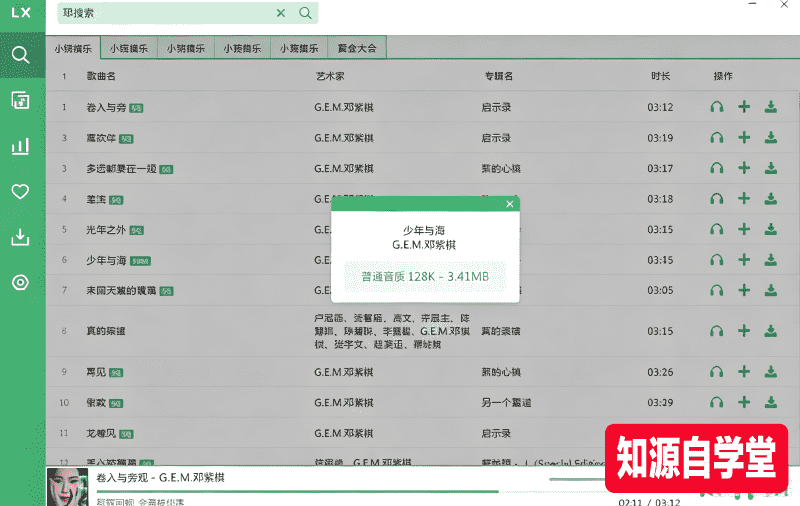Click the 专辑名 column header
This screenshot has height=506, width=800.
pyautogui.click(x=498, y=76)
